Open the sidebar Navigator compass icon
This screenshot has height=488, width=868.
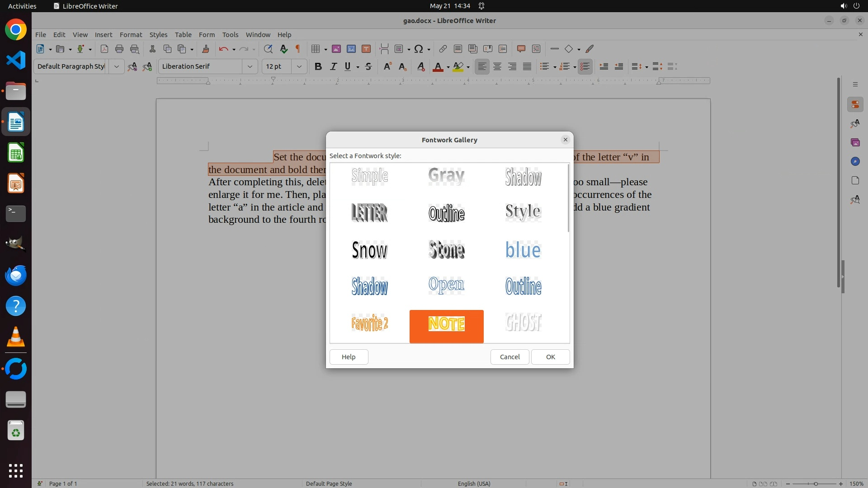pyautogui.click(x=855, y=161)
